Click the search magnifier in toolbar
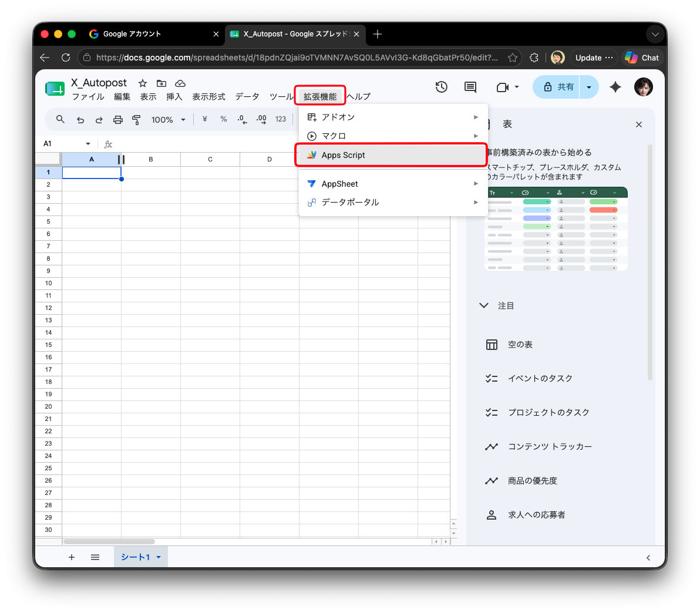The height and width of the screenshot is (613, 700). click(x=60, y=119)
